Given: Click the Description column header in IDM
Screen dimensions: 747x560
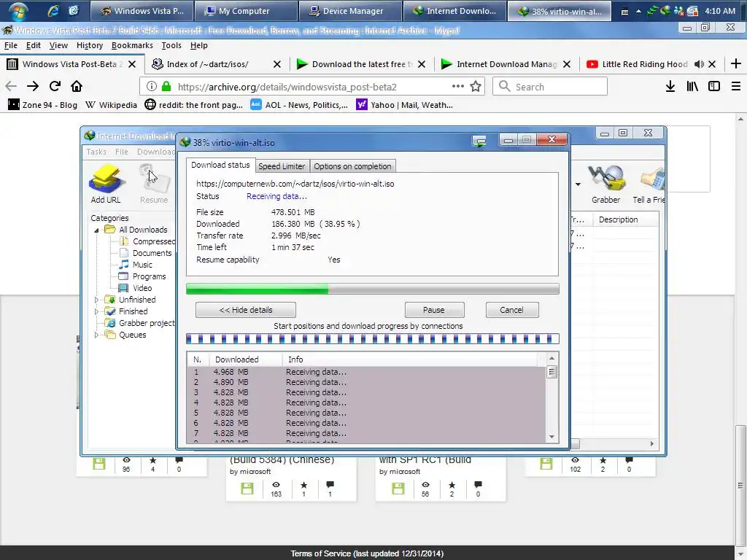Looking at the screenshot, I should [x=625, y=219].
